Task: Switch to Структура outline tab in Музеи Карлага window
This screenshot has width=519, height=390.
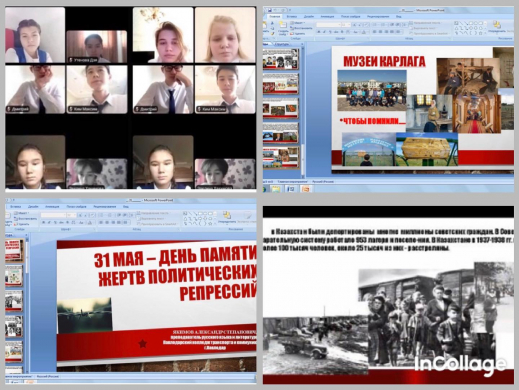Action: [x=281, y=44]
